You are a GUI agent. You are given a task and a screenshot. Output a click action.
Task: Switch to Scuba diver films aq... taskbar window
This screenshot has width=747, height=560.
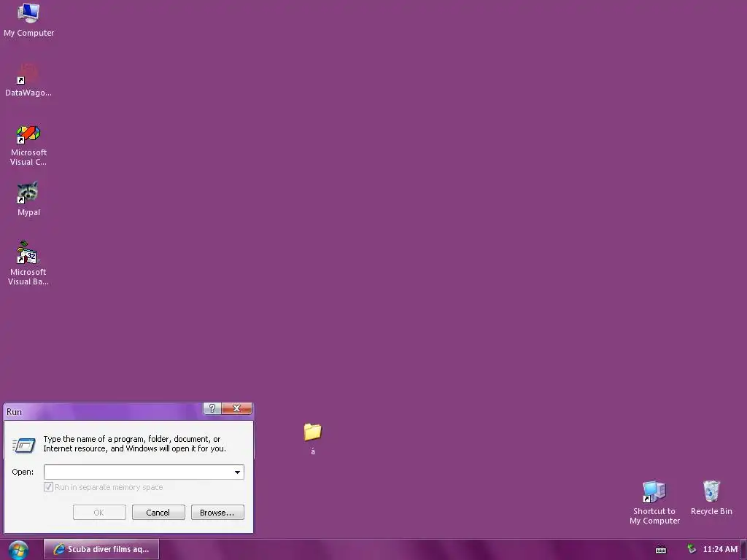101,549
